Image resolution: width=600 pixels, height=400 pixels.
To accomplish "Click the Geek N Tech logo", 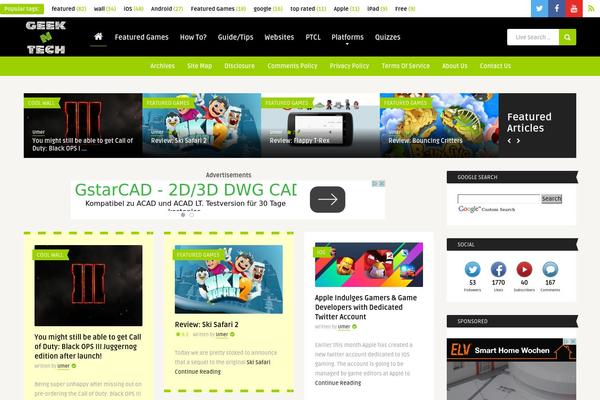I will (x=46, y=37).
